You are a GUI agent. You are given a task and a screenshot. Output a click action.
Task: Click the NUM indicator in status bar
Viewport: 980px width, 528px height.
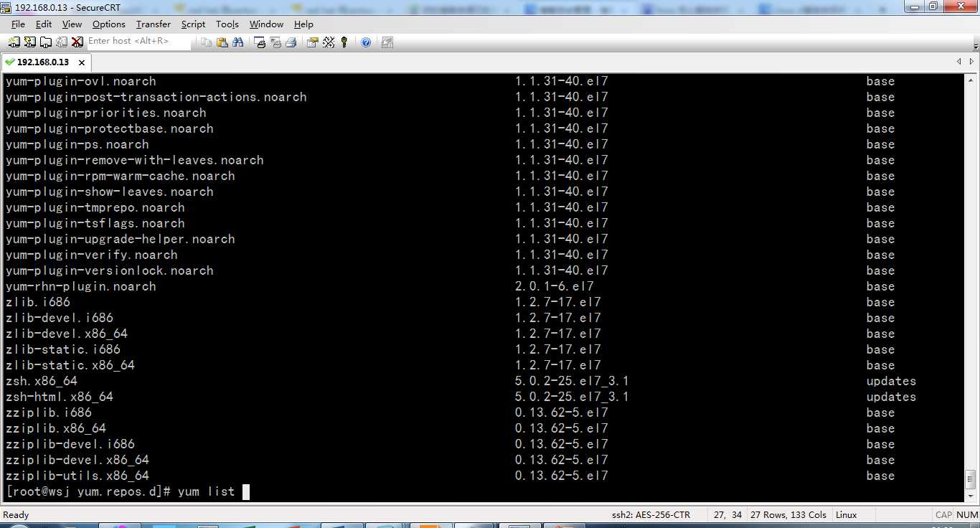tap(967, 514)
